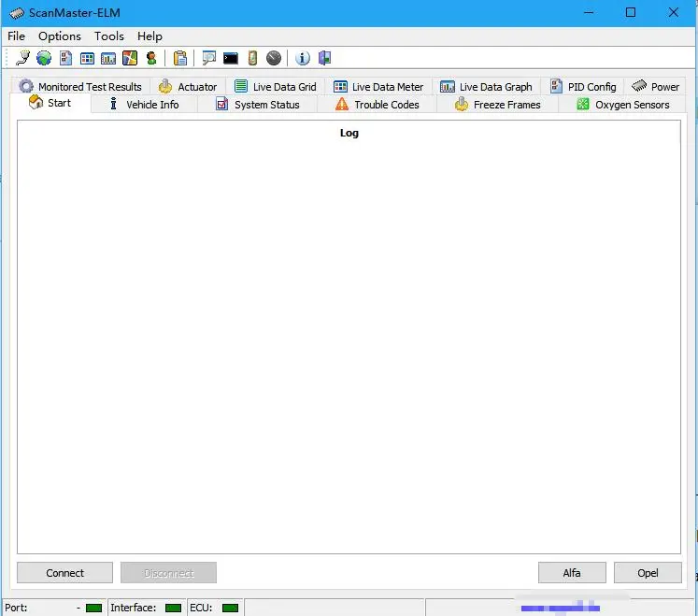Click the gray round gauge toolbar icon
This screenshot has width=698, height=616.
click(274, 58)
